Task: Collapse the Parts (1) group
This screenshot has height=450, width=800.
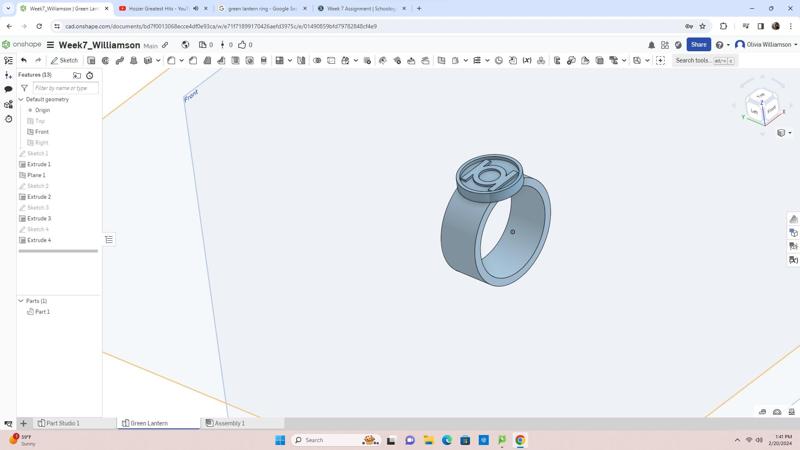Action: [x=21, y=301]
